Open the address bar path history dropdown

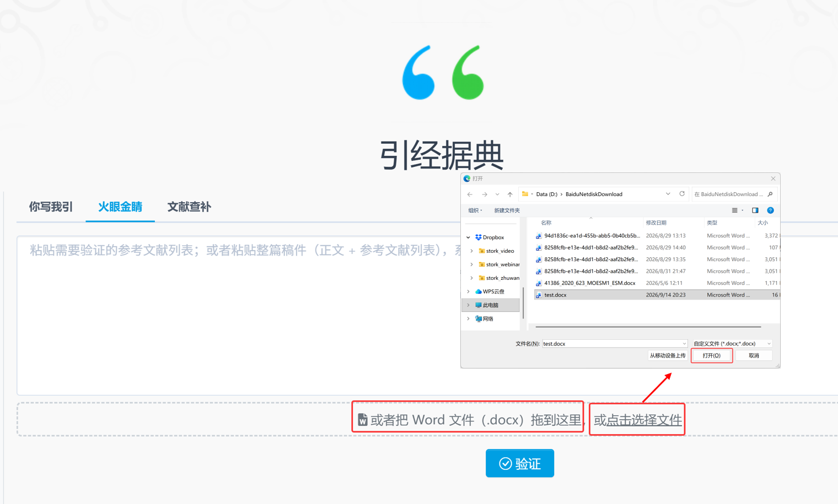668,194
